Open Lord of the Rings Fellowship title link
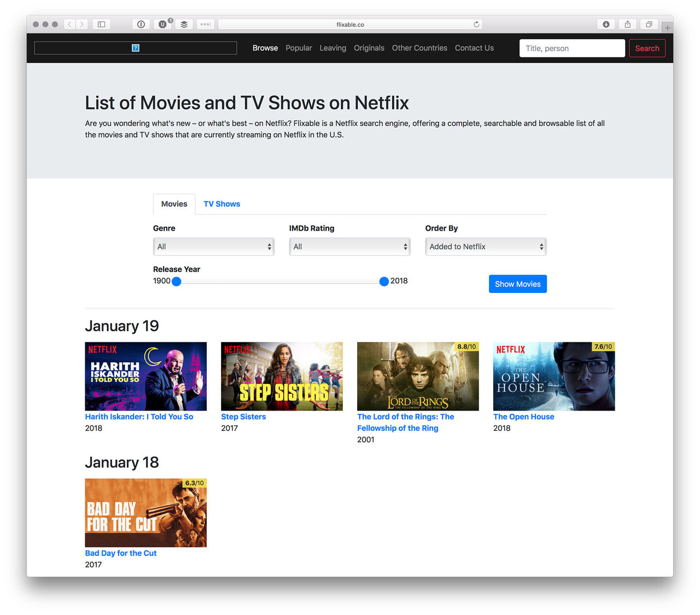This screenshot has height=615, width=700. [406, 423]
